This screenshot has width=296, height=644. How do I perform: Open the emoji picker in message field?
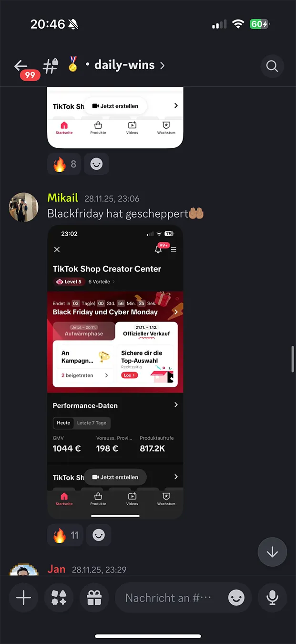(x=236, y=598)
